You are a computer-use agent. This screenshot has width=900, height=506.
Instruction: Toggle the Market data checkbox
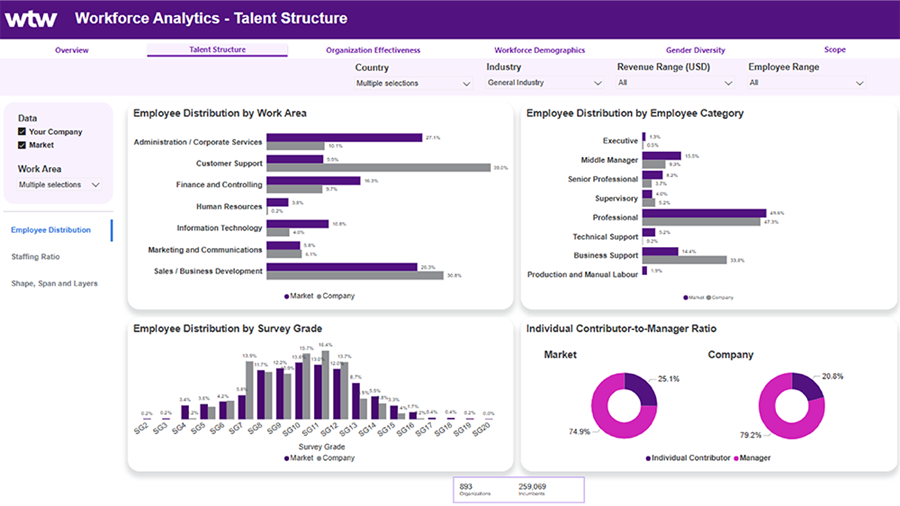(x=22, y=145)
